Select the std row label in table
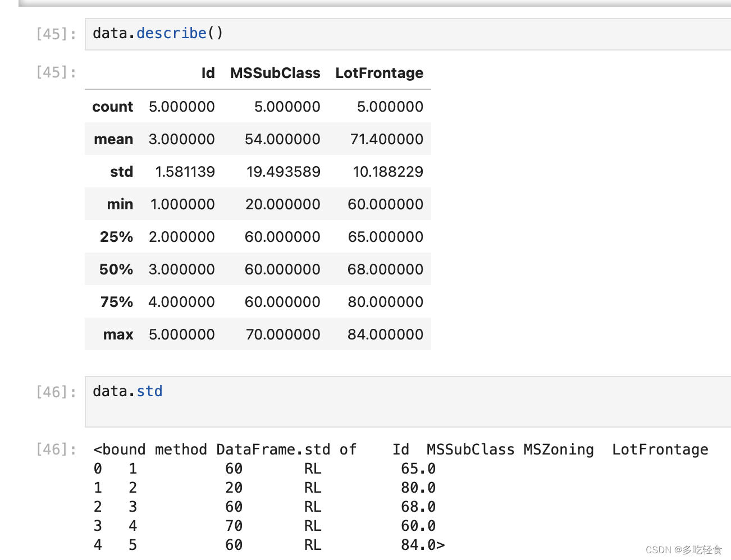The width and height of the screenshot is (731, 560). click(122, 172)
